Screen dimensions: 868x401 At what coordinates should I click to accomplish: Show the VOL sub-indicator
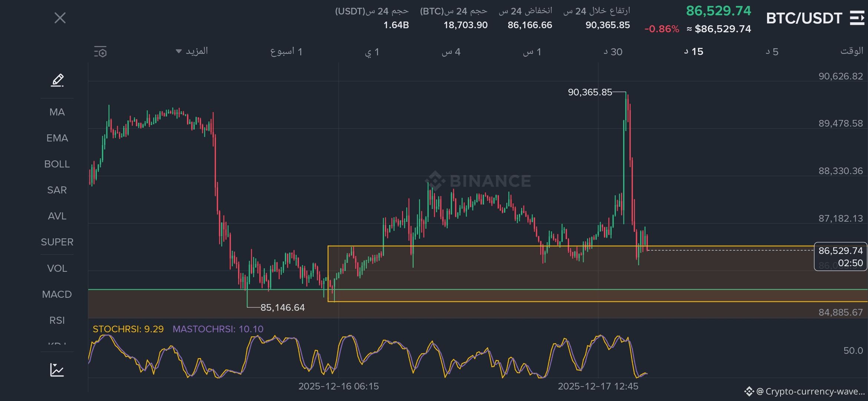click(57, 268)
